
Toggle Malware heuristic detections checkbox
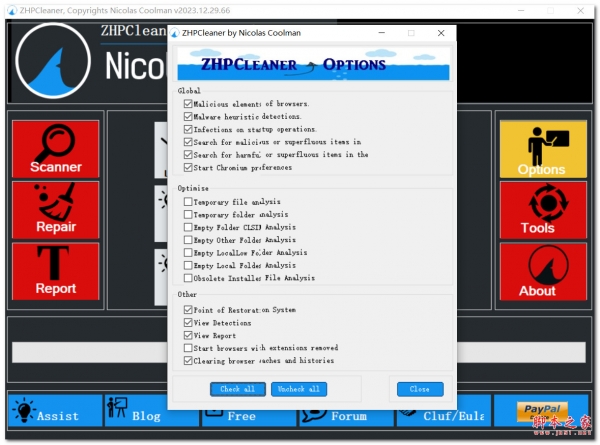pyautogui.click(x=188, y=116)
